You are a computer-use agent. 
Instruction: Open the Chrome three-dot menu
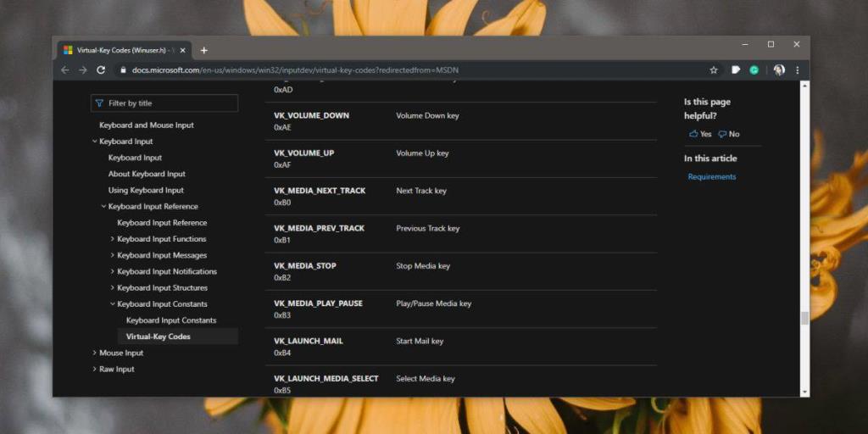tap(798, 70)
